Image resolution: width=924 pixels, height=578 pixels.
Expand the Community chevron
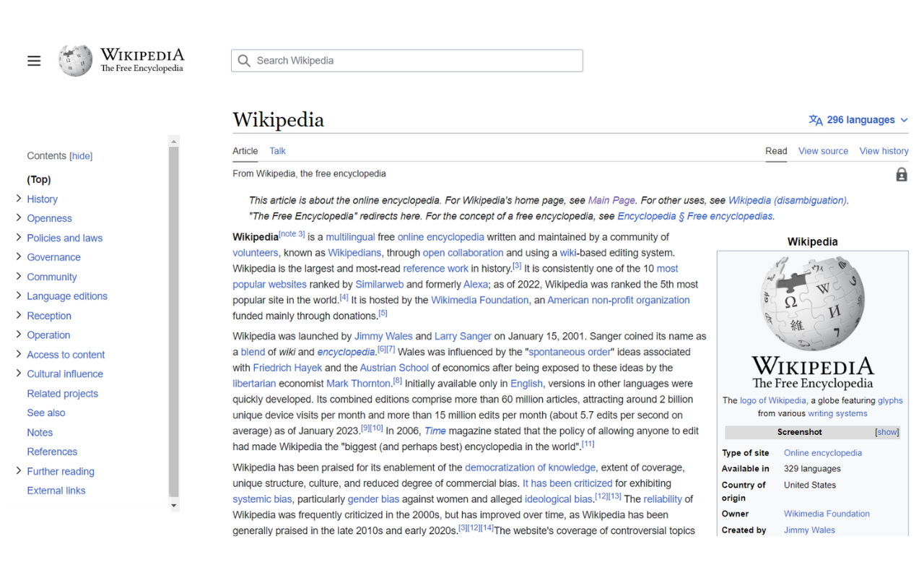coord(19,276)
